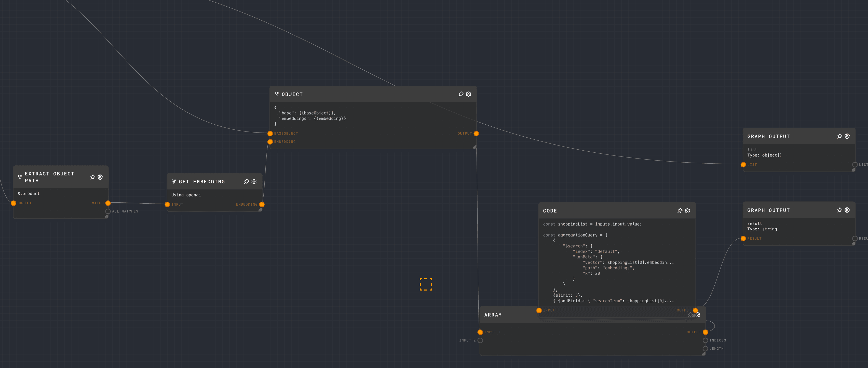Open settings gear on Object node

[468, 94]
